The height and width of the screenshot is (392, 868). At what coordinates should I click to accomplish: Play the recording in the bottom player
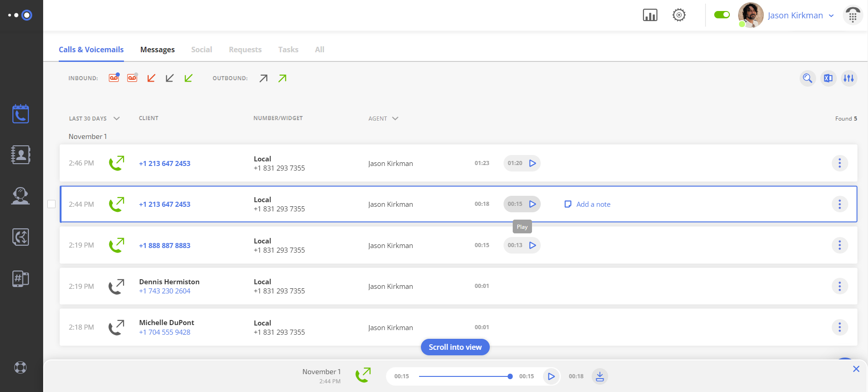pyautogui.click(x=551, y=376)
